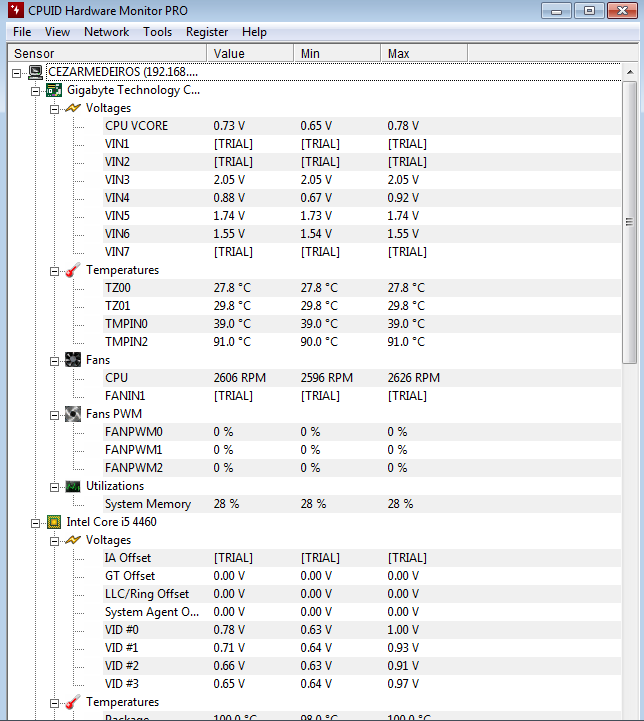Open the File menu
Viewport: 644px width, 721px height.
22,32
